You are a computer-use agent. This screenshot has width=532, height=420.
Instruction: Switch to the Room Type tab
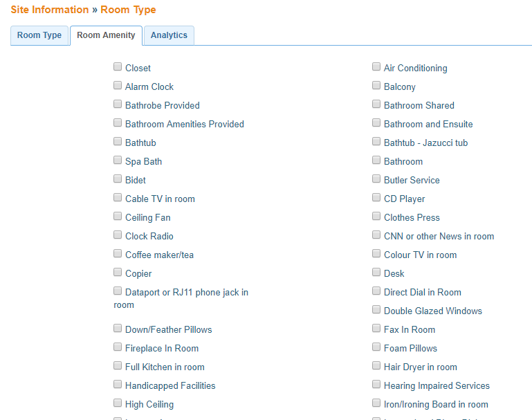(39, 35)
